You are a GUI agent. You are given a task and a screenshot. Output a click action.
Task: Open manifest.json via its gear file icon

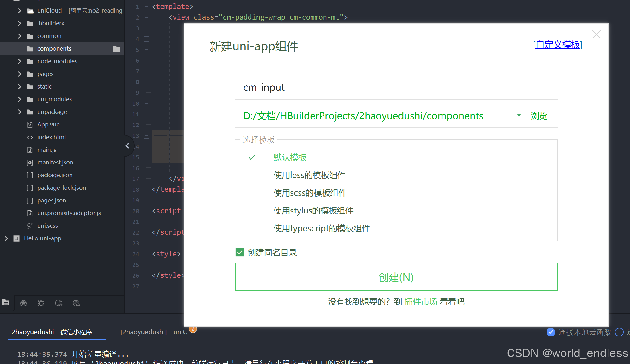click(29, 162)
